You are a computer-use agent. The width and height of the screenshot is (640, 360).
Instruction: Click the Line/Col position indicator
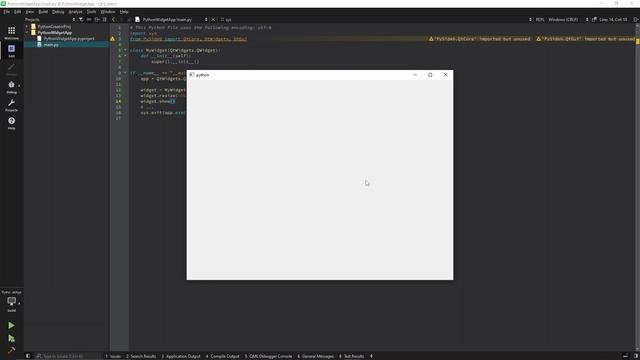(x=613, y=19)
